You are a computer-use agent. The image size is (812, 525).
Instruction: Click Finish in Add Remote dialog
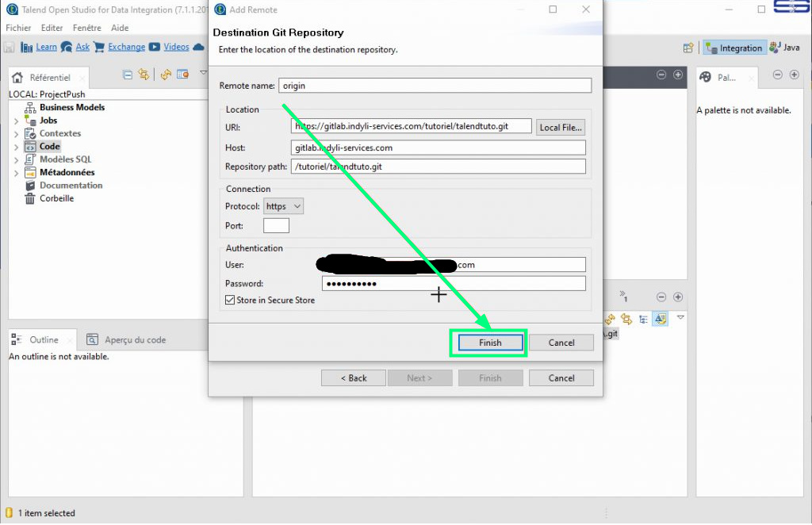[490, 343]
